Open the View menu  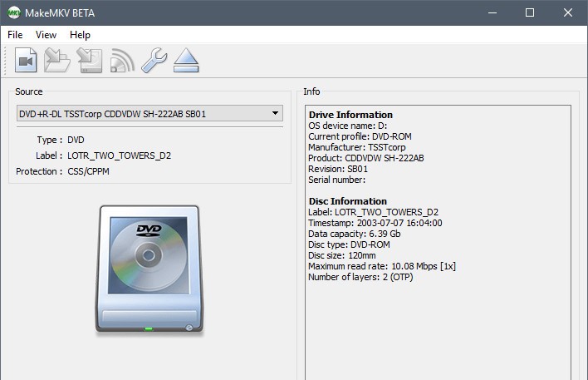(x=46, y=35)
